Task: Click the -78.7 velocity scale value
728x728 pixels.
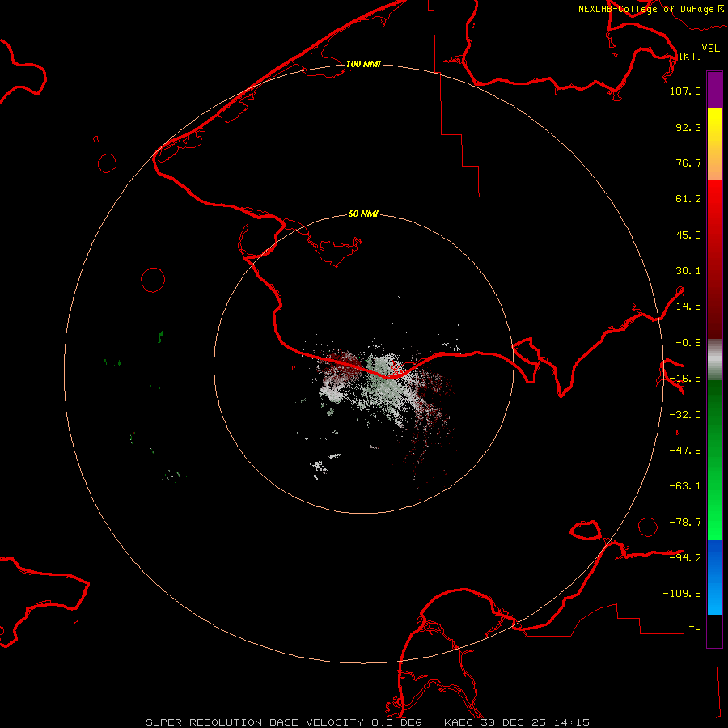Action: 685,523
